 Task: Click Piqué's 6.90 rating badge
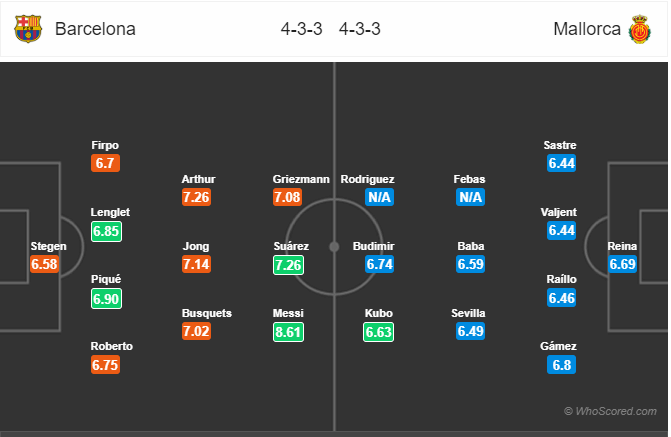point(107,298)
